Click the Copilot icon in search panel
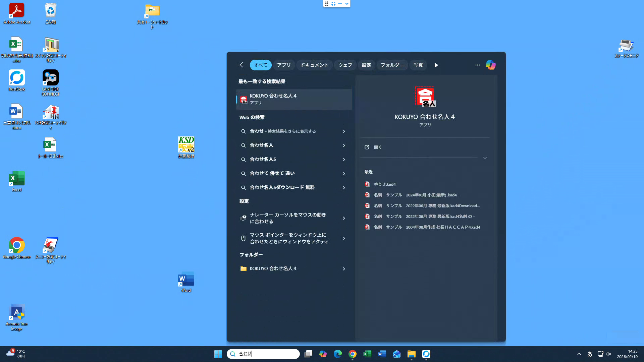Viewport: 644px width, 362px height. pos(490,65)
